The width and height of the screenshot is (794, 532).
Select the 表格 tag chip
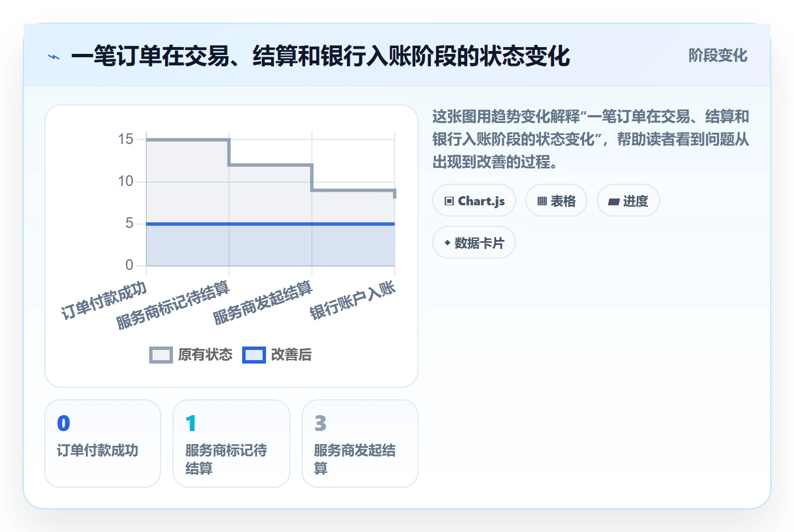click(x=556, y=201)
